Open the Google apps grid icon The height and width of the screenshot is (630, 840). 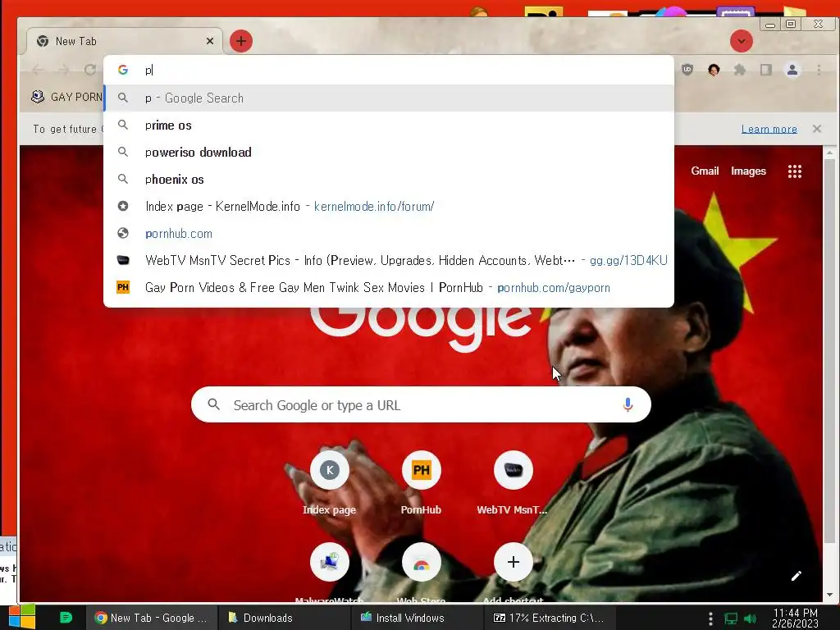(x=794, y=171)
